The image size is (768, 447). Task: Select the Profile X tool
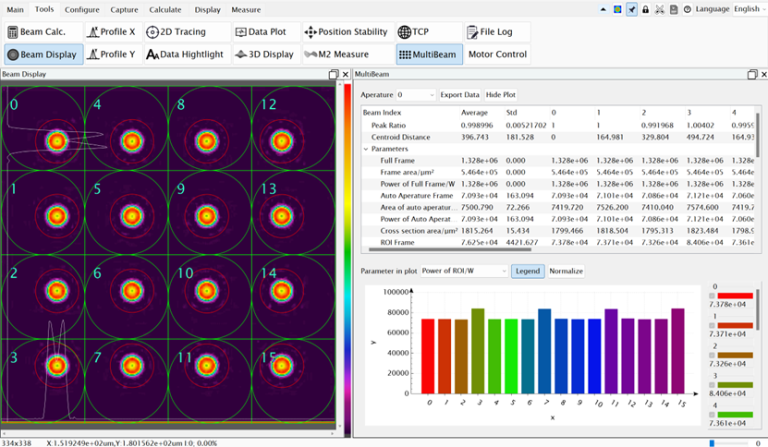(111, 32)
